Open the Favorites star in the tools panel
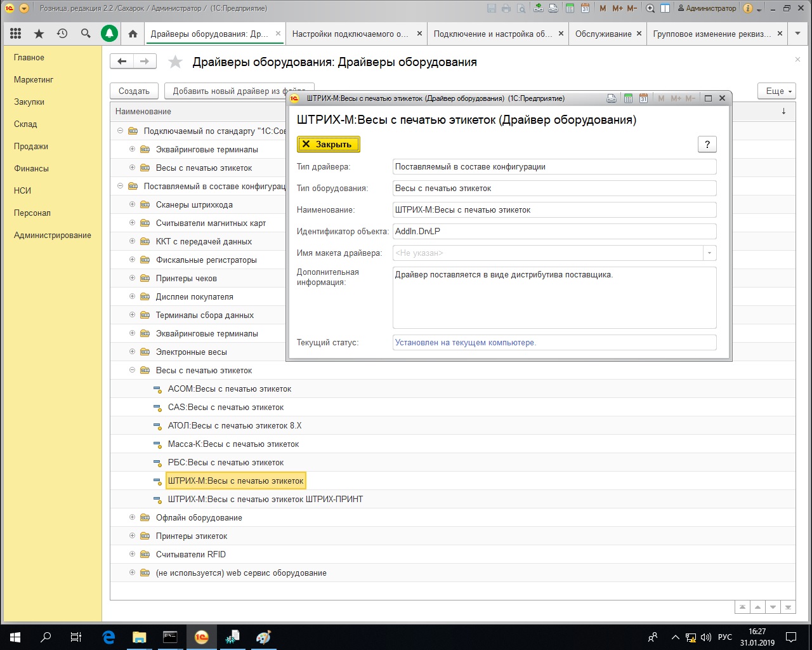The height and width of the screenshot is (650, 812). coord(39,34)
